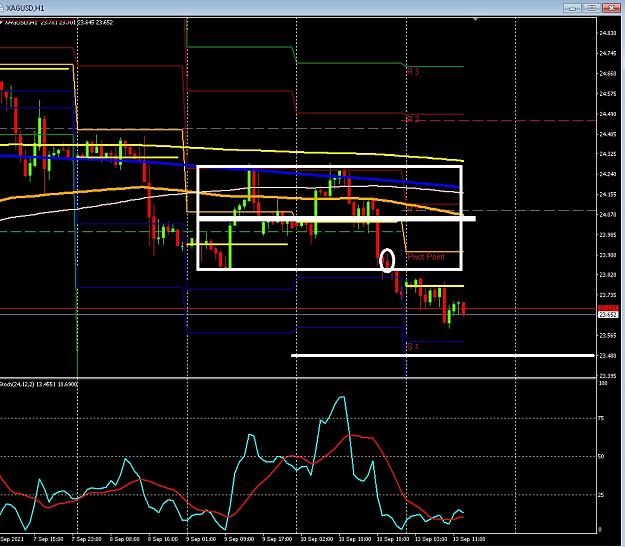Click the 8 Sep 08:00 time label
This screenshot has height=547, width=625.
point(126,539)
